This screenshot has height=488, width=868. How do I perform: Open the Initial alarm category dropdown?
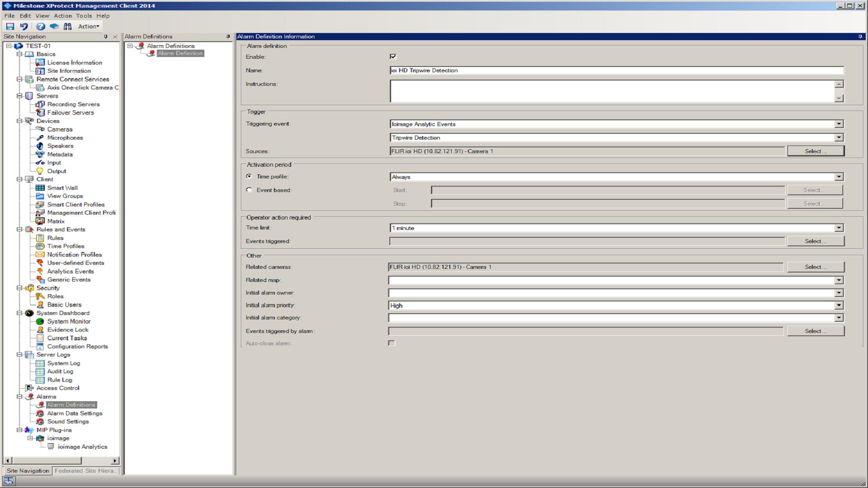[x=839, y=318]
